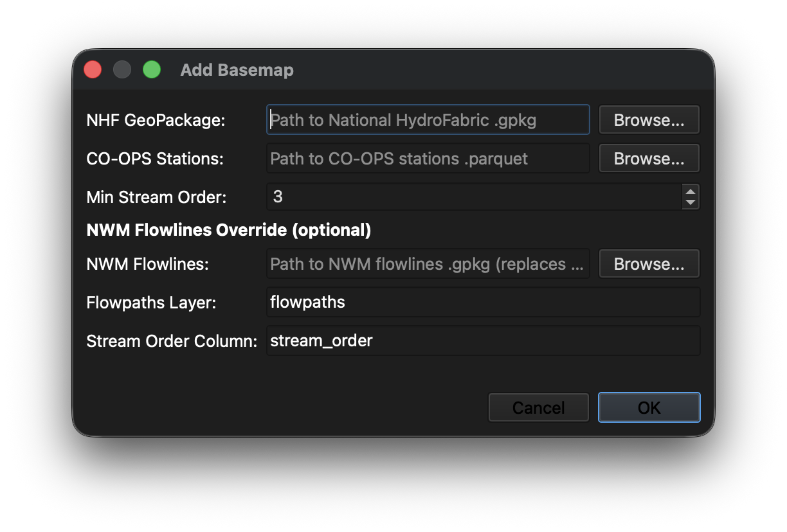The height and width of the screenshot is (532, 787).
Task: Click Browse next to CO-OPS Stations
Action: tap(649, 158)
